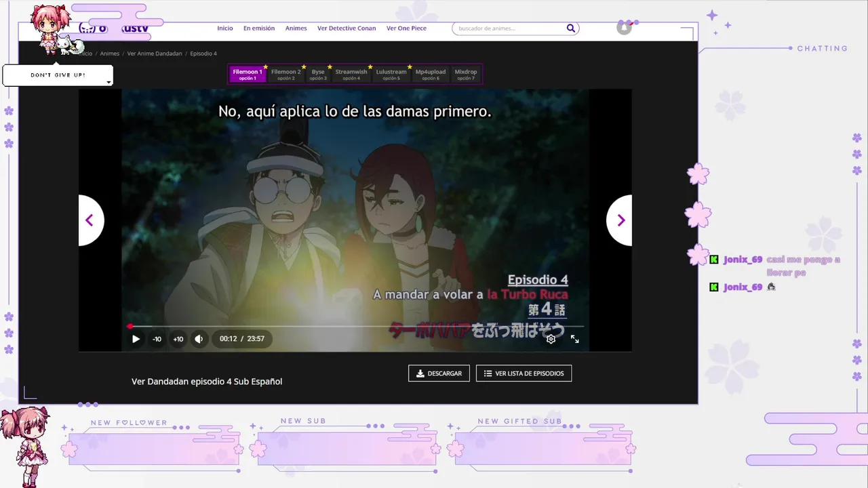
Task: Skip forward 10 seconds in video
Action: click(178, 339)
